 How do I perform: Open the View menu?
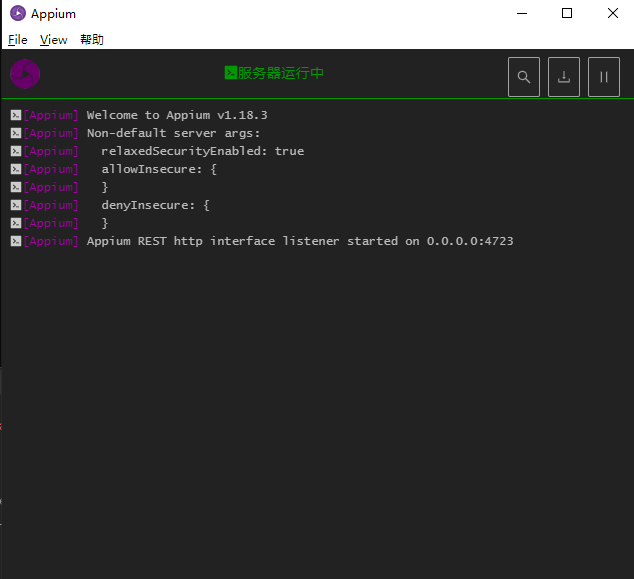(x=54, y=40)
